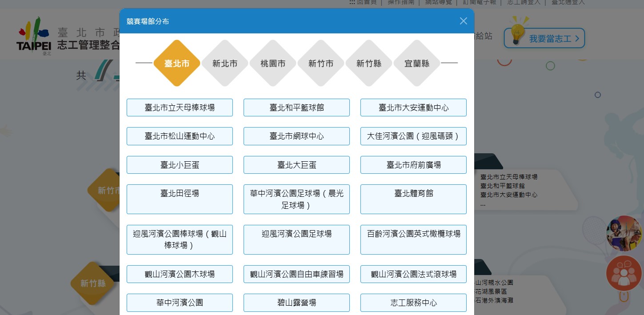Open 碧山露營場 venue
Viewport: 644px width, 315px height.
click(296, 303)
